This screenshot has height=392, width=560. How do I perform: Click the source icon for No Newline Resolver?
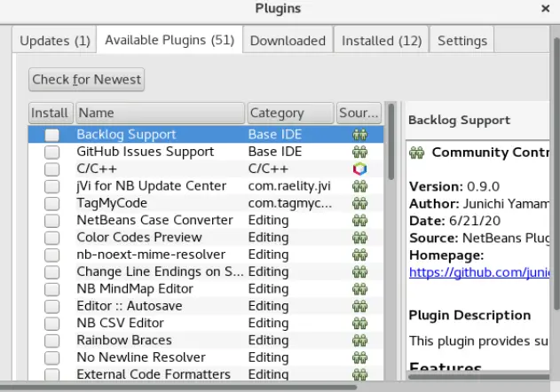(x=359, y=357)
